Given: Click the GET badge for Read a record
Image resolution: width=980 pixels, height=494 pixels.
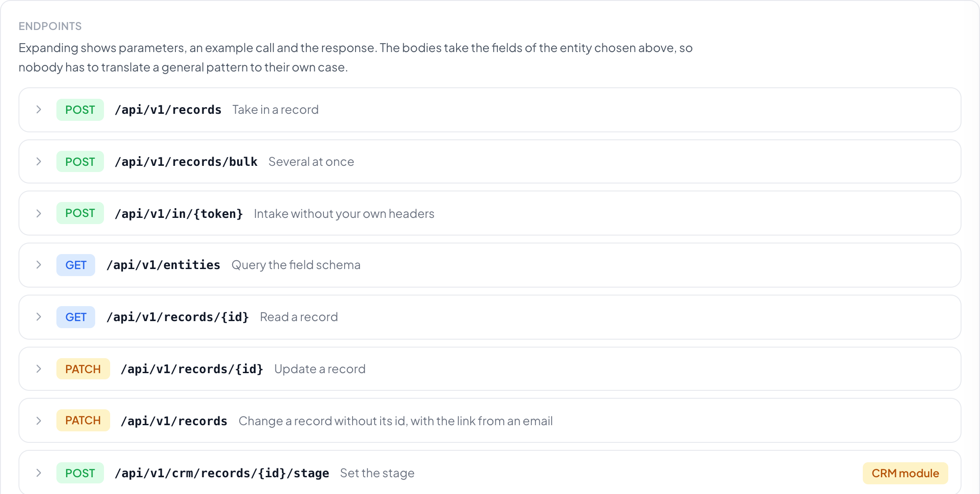Looking at the screenshot, I should point(76,317).
